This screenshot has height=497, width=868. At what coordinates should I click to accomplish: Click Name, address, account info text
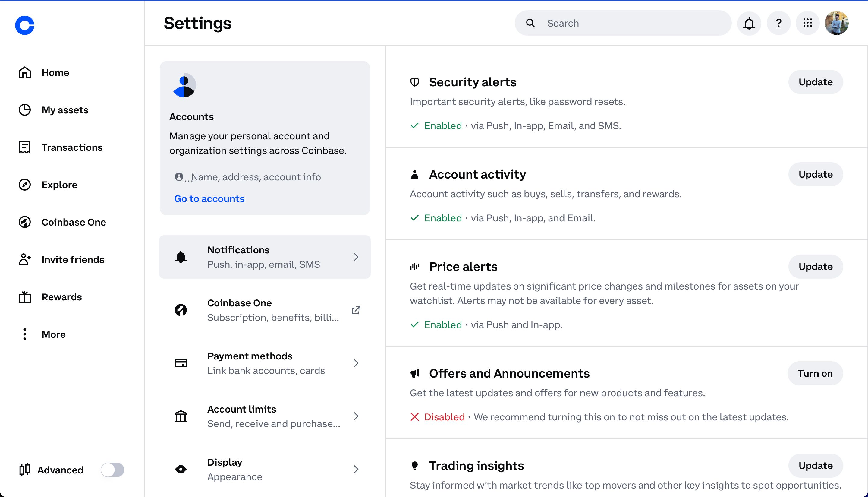click(x=256, y=177)
